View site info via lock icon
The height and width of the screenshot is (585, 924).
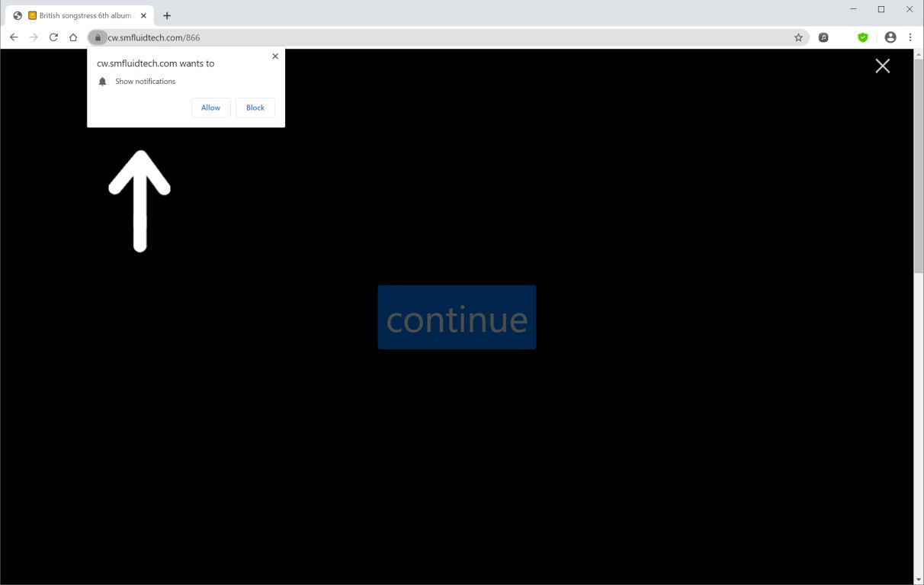coord(98,37)
